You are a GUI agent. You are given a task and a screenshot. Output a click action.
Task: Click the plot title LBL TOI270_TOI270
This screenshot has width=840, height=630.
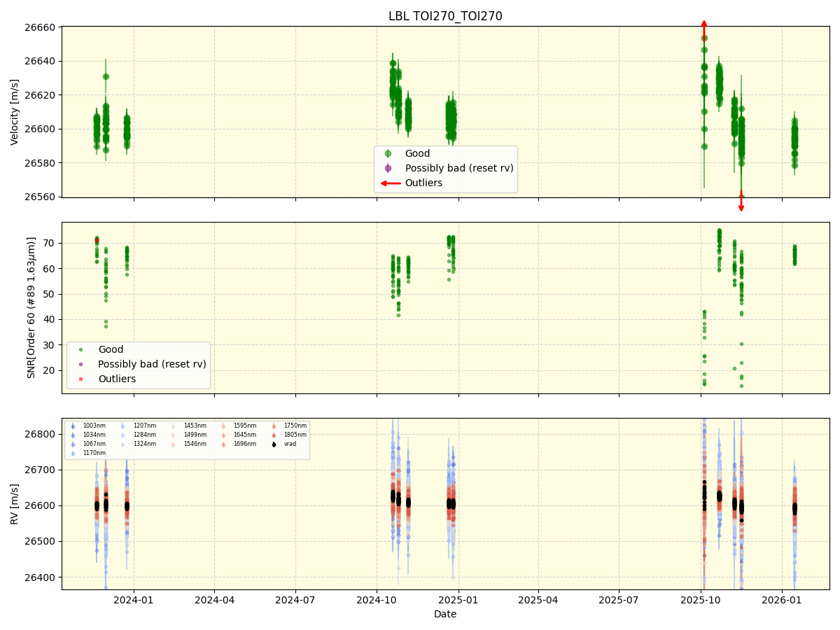tap(445, 16)
